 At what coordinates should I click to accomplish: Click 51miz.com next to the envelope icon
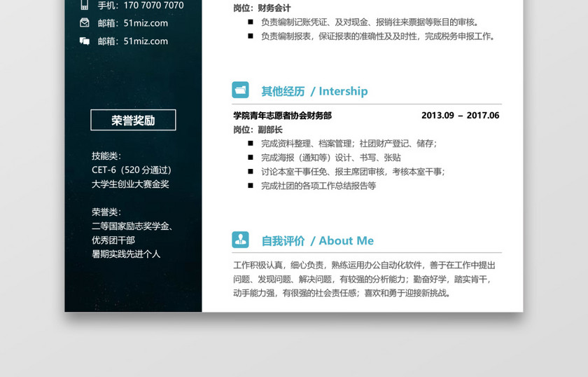pos(146,23)
